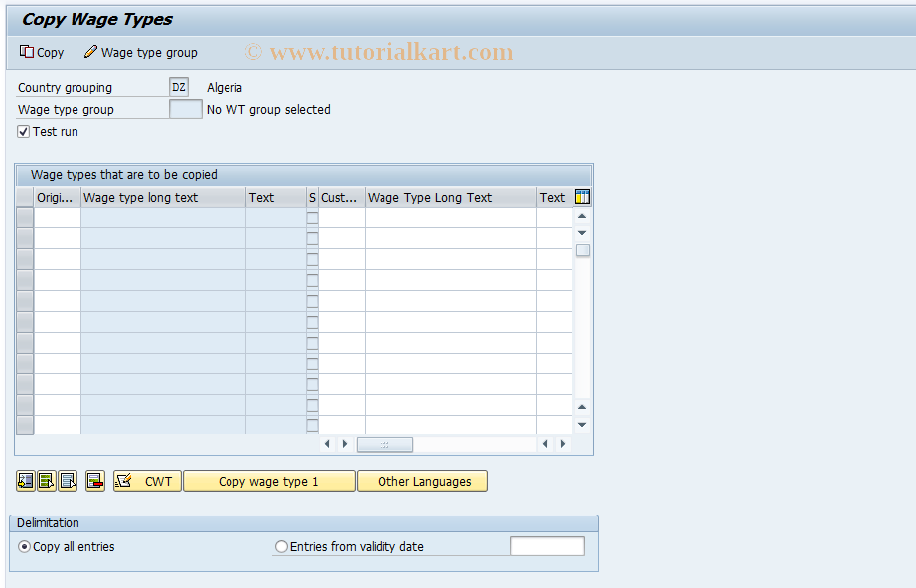The width and height of the screenshot is (916, 588).
Task: Click the CWT button
Action: pos(147,481)
